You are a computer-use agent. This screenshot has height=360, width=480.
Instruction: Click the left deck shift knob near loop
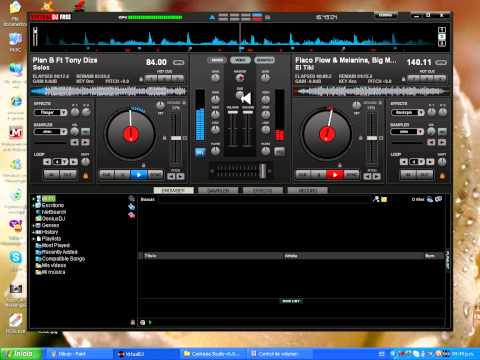(x=86, y=162)
